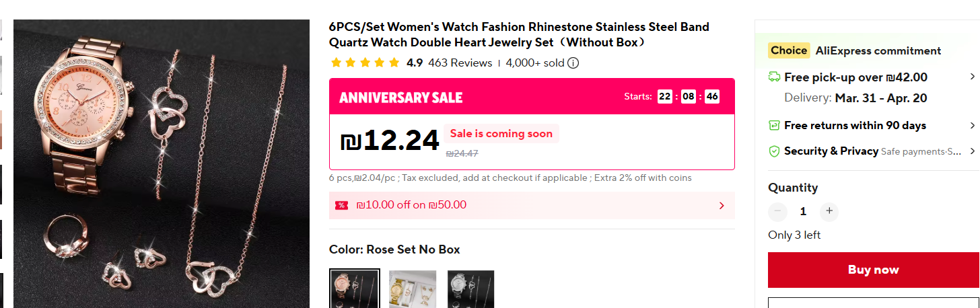Click the Security & Privacy shield icon
Image resolution: width=980 pixels, height=308 pixels.
pos(774,151)
